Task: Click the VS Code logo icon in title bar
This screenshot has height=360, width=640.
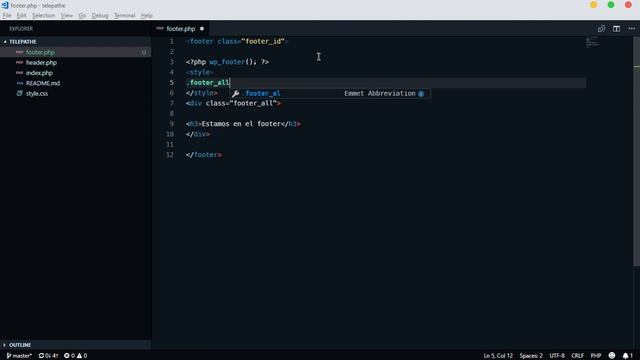Action: pos(5,5)
